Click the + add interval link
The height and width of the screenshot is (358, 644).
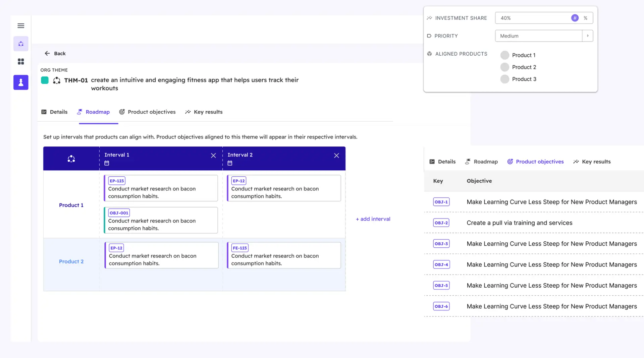pyautogui.click(x=373, y=219)
